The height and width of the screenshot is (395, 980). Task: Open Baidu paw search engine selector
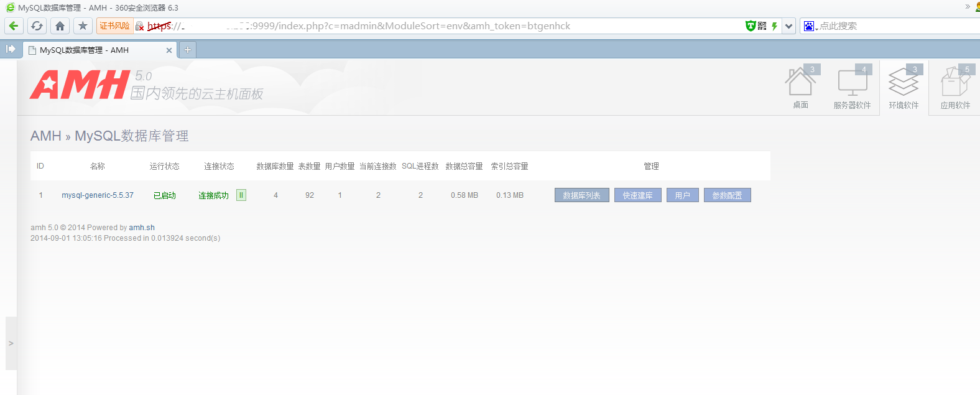pos(810,26)
